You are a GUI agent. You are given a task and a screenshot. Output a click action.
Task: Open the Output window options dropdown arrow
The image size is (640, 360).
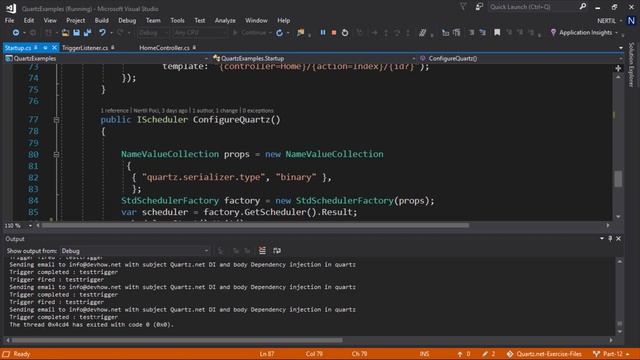[x=602, y=238]
